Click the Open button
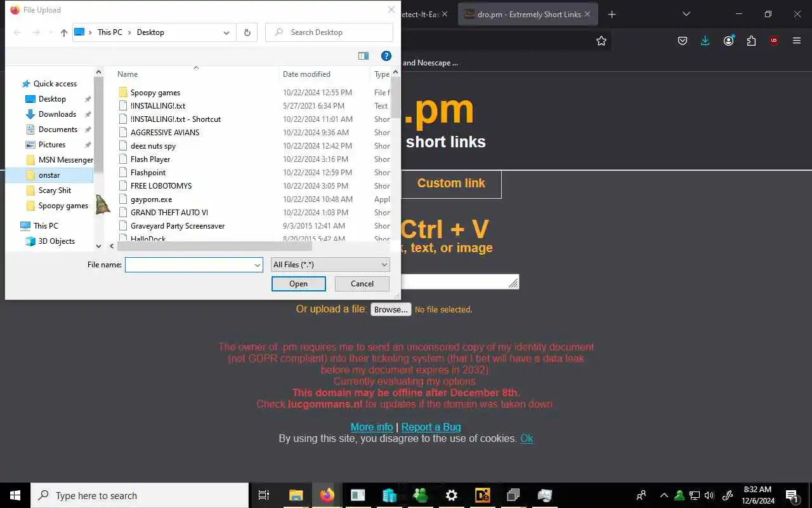This screenshot has height=508, width=812. pos(298,284)
